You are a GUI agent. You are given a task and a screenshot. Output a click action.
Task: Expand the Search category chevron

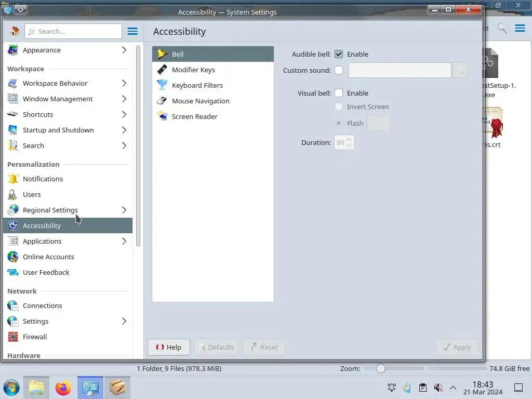124,145
